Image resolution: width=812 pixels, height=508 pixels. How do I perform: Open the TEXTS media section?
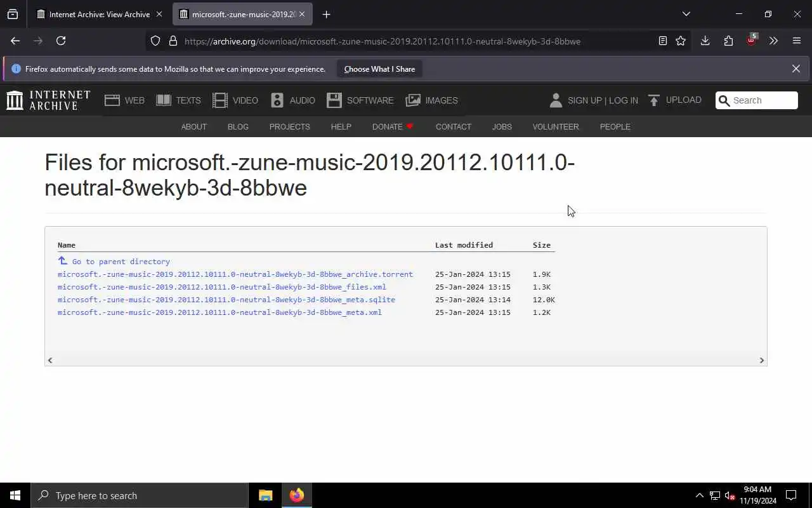(178, 100)
